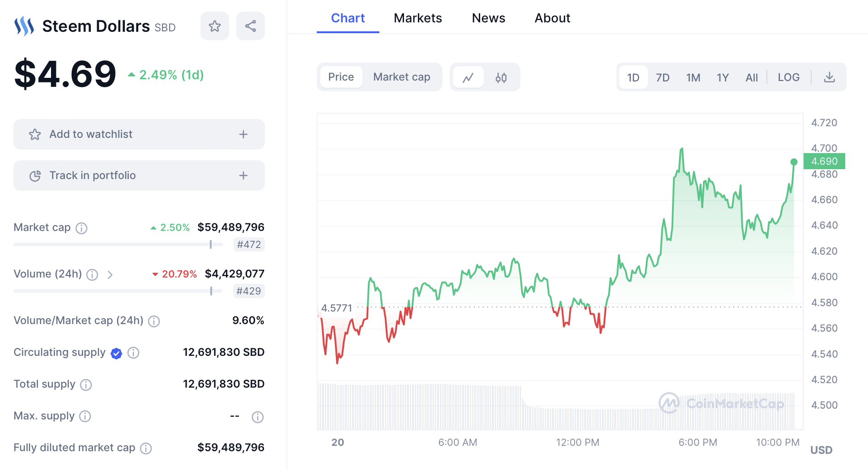Click the star favorite icon beside Steem Dollars

tap(215, 26)
